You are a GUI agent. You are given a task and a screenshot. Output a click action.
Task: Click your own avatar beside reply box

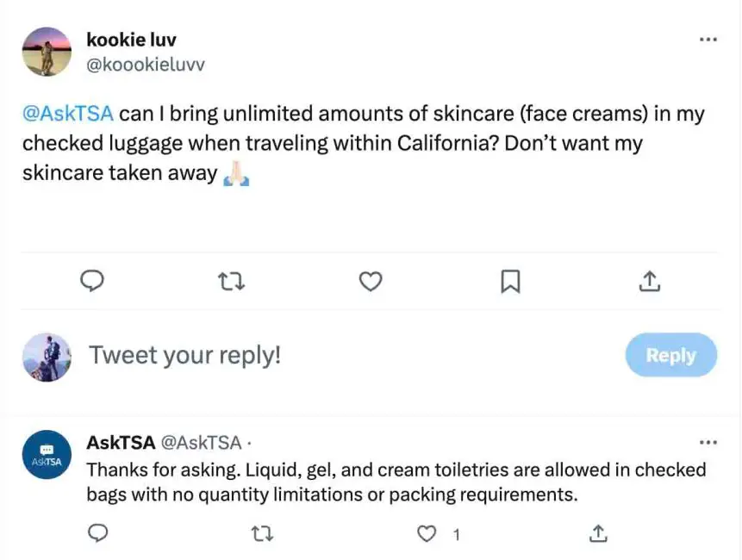click(47, 357)
